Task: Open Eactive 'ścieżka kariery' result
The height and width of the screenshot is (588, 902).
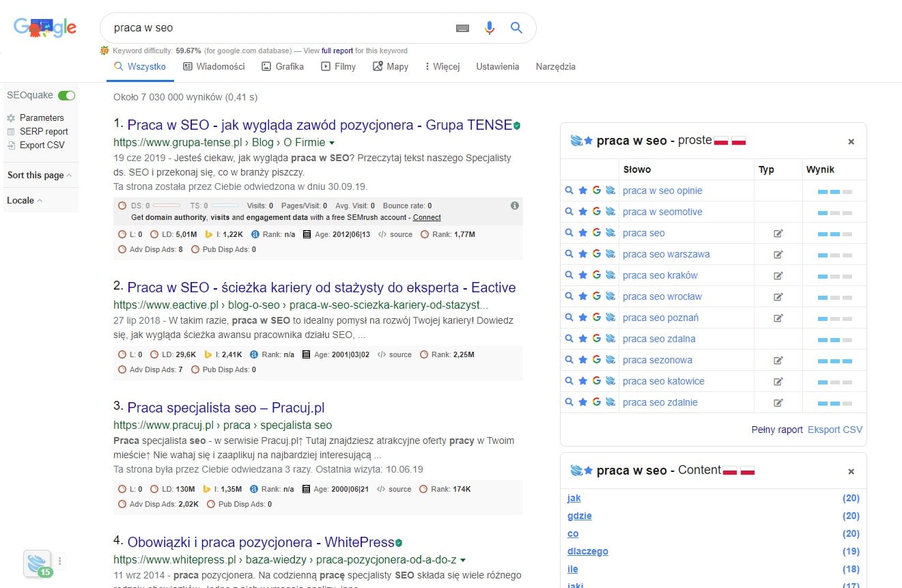Action: 322,288
